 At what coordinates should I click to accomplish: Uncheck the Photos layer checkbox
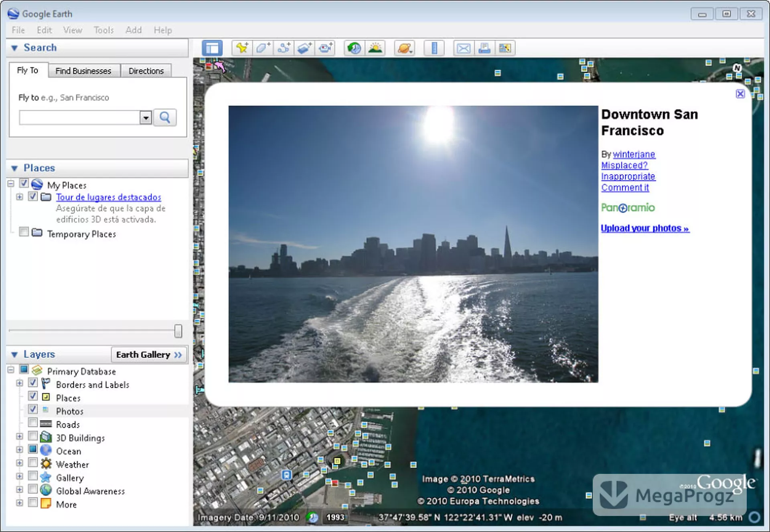(x=33, y=409)
